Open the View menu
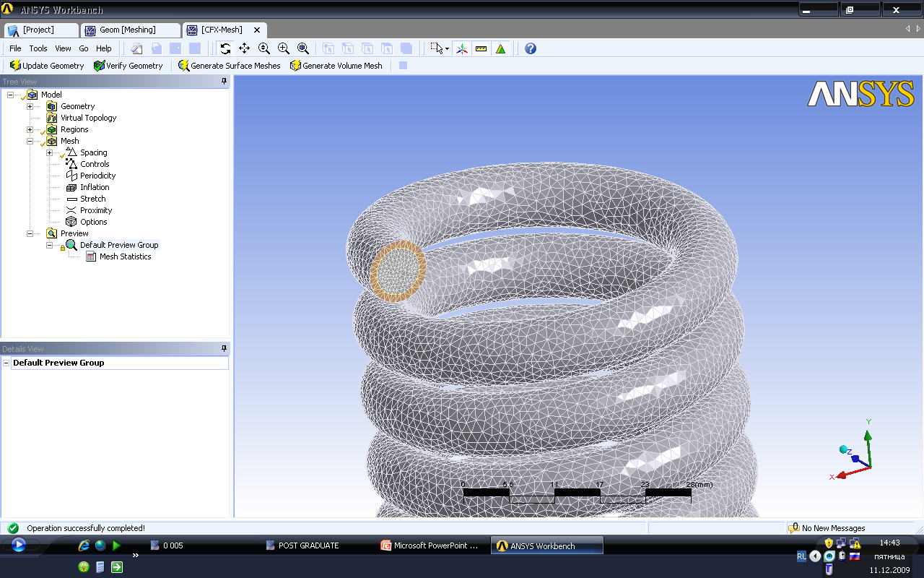The height and width of the screenshot is (578, 924). [64, 48]
